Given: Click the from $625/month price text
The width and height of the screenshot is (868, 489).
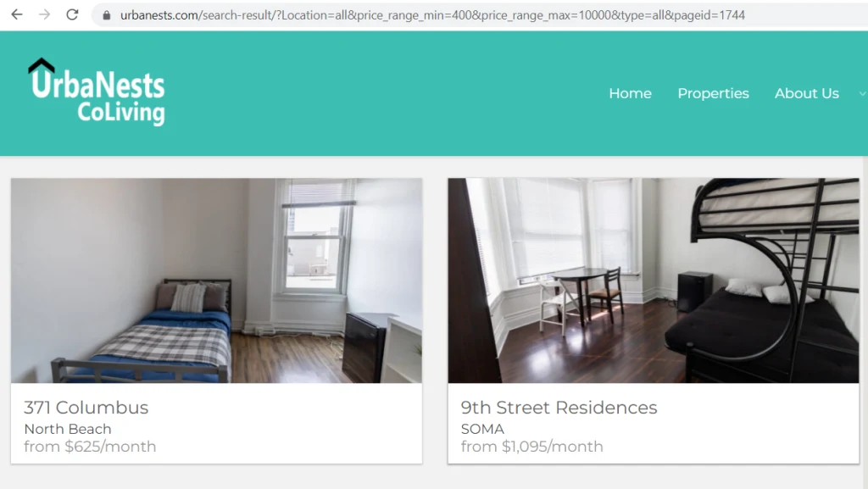Looking at the screenshot, I should point(90,447).
